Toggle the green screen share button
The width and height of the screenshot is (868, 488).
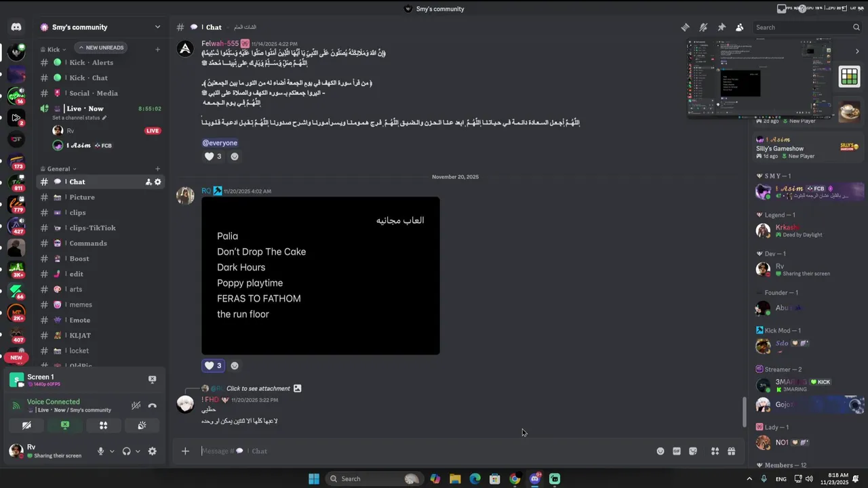[65, 426]
